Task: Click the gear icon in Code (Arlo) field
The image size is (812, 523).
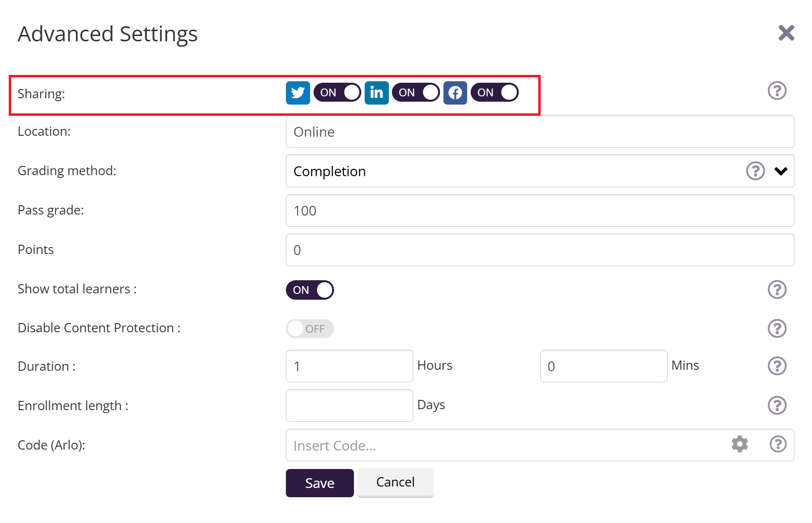Action: (x=740, y=444)
